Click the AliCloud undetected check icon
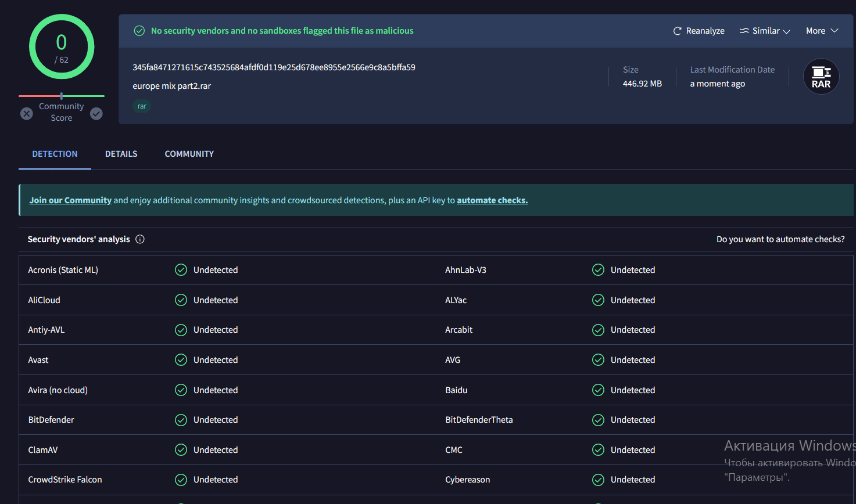 [181, 300]
